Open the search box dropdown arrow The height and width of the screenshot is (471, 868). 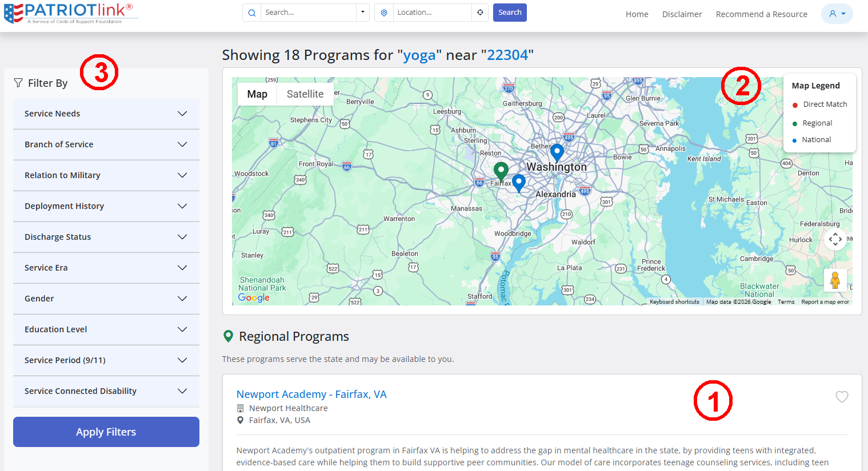(x=363, y=13)
